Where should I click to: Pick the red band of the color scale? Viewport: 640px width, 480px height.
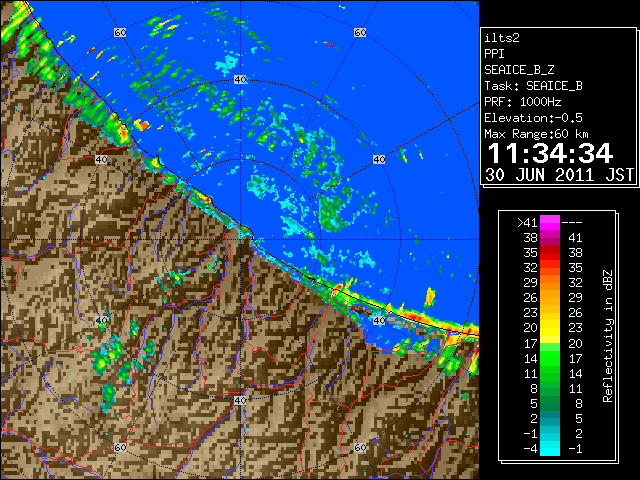550,253
